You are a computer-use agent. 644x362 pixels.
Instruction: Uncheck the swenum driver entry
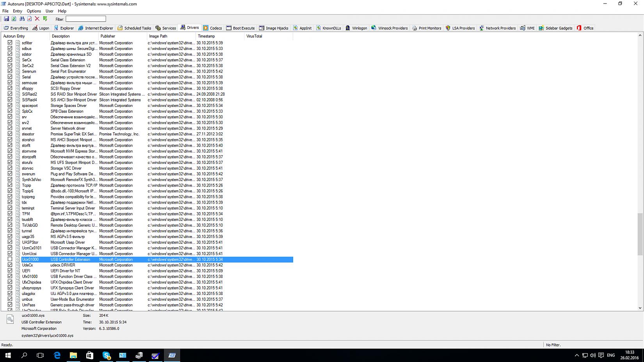pos(10,174)
